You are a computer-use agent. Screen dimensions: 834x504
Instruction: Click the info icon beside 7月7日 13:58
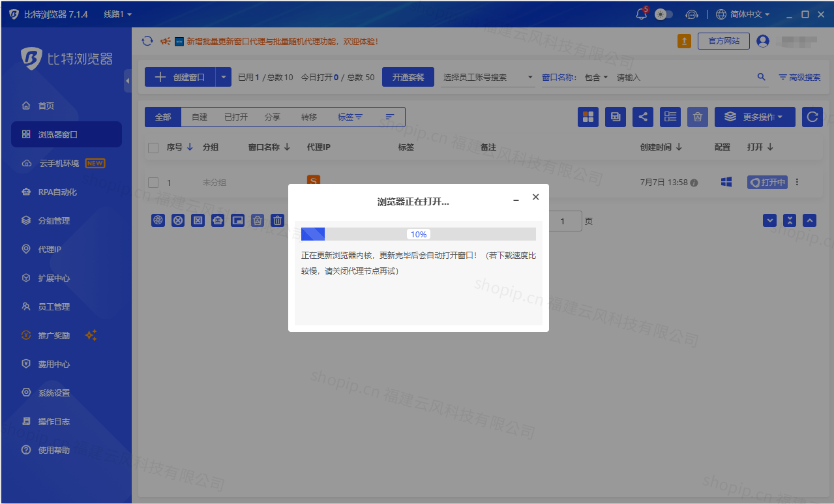[694, 183]
